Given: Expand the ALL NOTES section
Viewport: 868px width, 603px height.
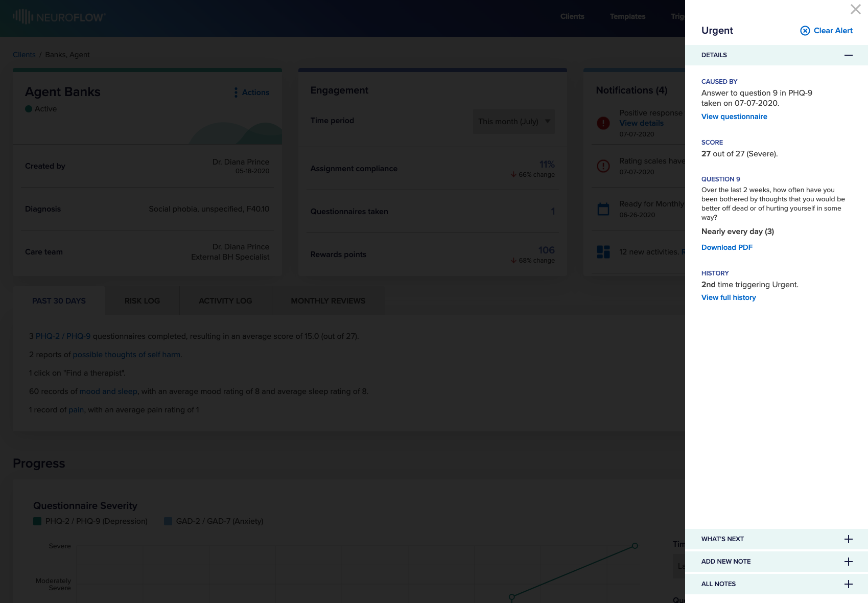Looking at the screenshot, I should [x=849, y=584].
